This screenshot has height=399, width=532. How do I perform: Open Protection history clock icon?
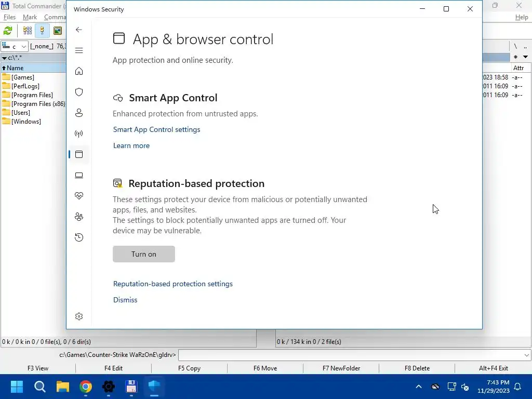point(79,237)
